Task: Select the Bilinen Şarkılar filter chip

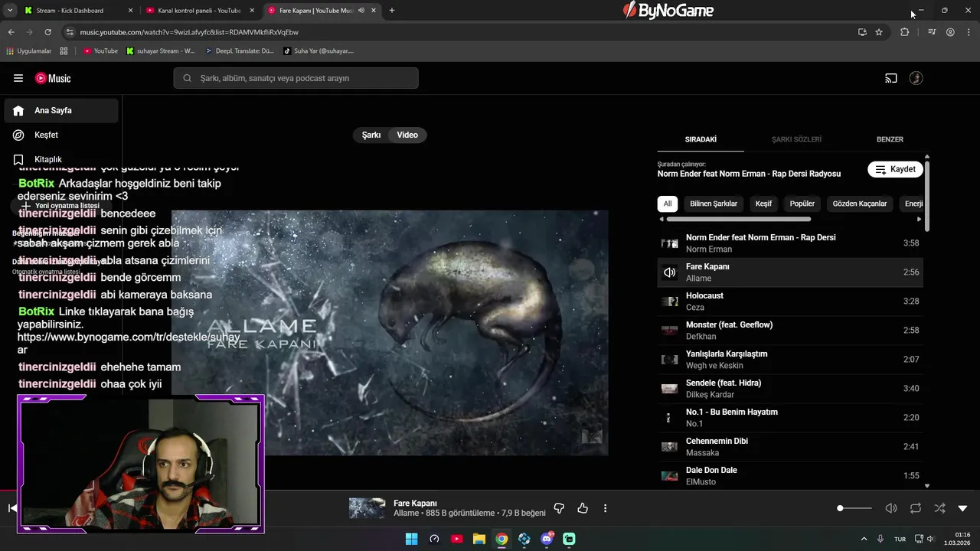Action: click(714, 204)
